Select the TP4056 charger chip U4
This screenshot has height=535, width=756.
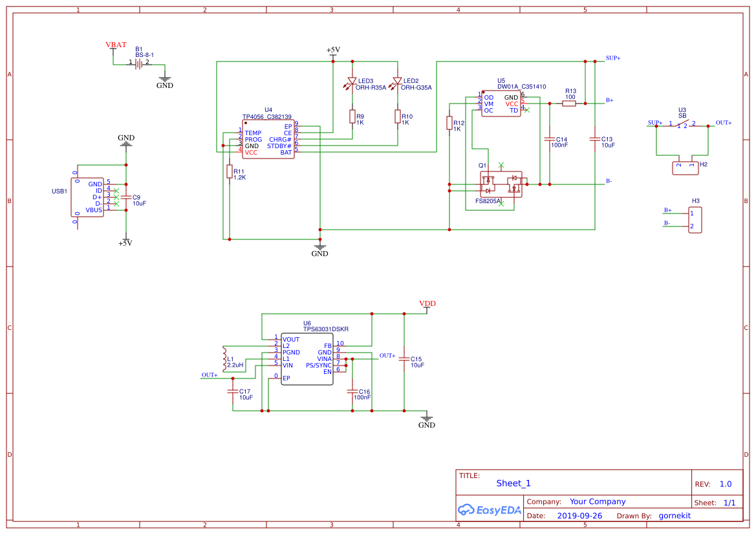click(x=268, y=138)
